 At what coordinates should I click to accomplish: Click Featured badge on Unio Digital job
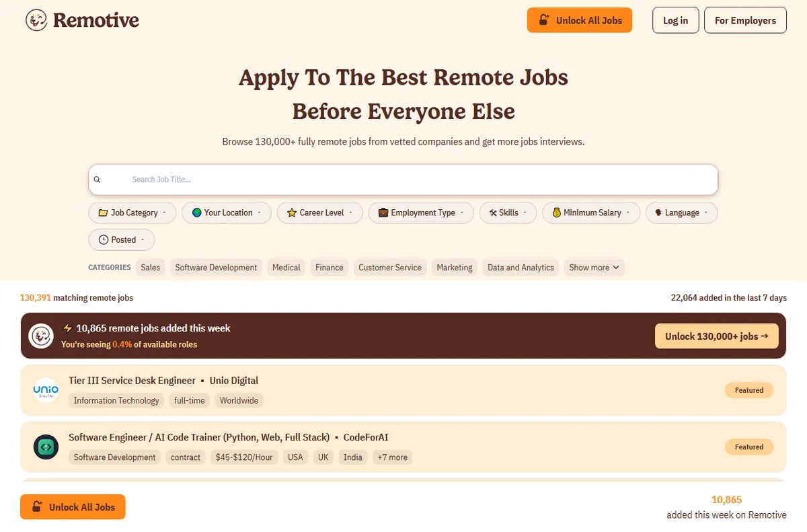click(x=749, y=390)
